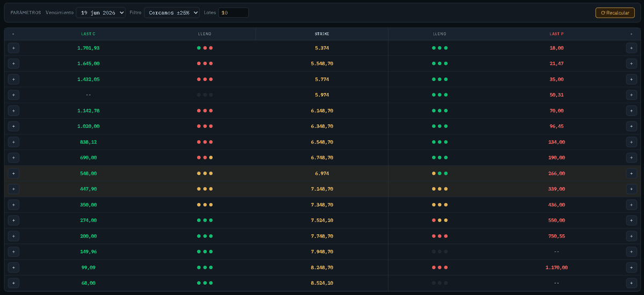This screenshot has height=295, width=644.
Task: Click right plus button in 5.774 strike row
Action: [631, 79]
